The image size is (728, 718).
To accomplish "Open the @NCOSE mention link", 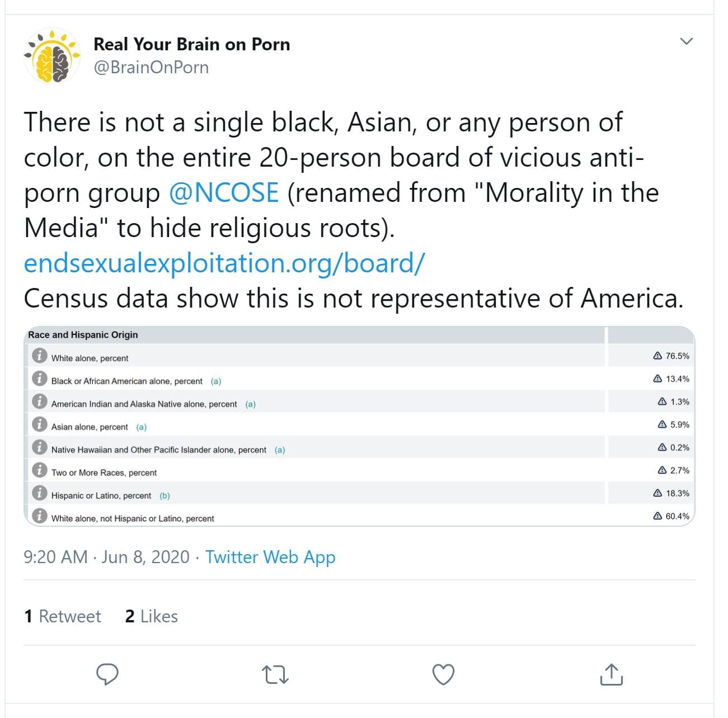I will click(x=223, y=193).
